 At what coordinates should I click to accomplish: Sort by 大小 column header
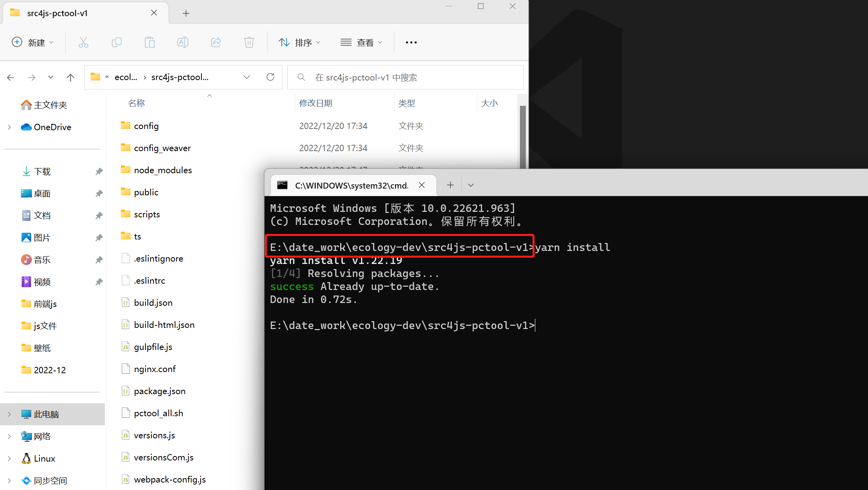(490, 103)
